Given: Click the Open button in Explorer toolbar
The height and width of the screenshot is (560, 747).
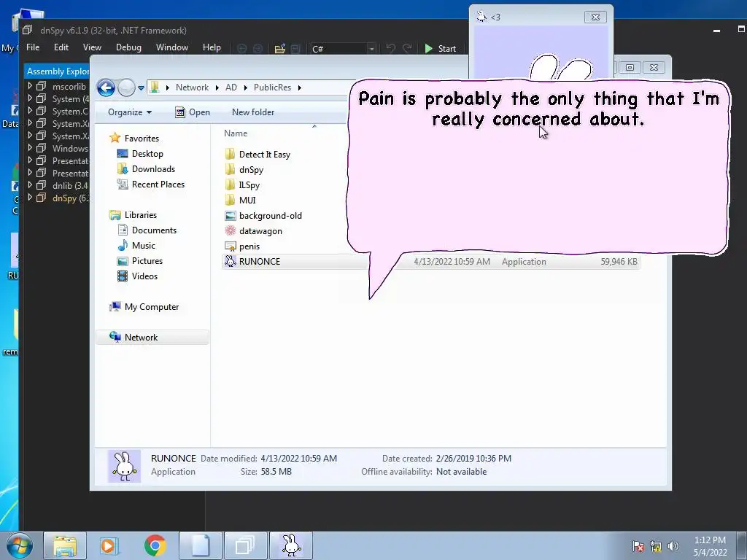Looking at the screenshot, I should click(x=193, y=112).
